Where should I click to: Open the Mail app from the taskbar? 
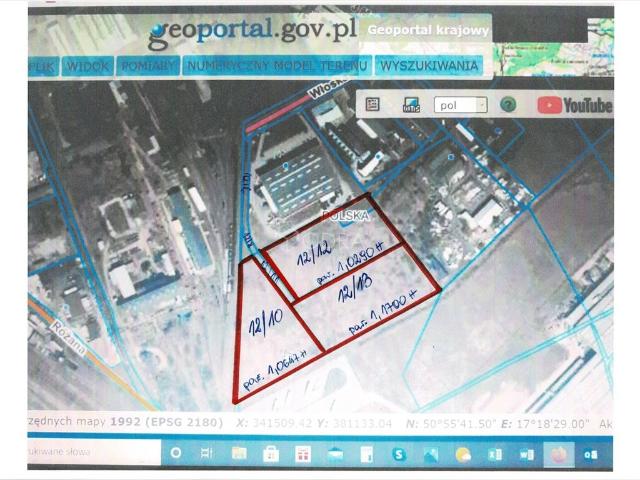click(335, 455)
